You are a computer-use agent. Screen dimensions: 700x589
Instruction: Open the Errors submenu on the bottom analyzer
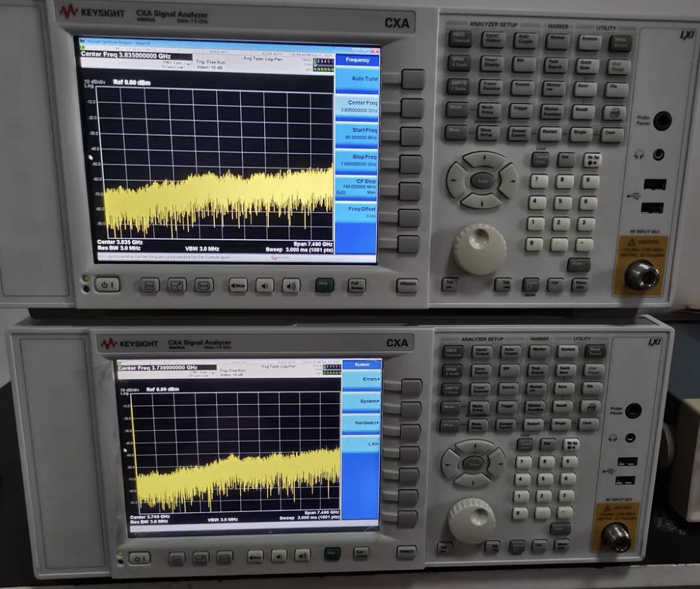tap(361, 380)
